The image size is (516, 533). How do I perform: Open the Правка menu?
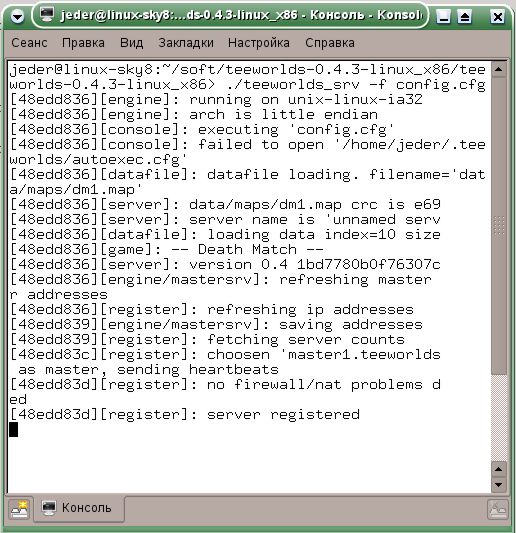83,43
